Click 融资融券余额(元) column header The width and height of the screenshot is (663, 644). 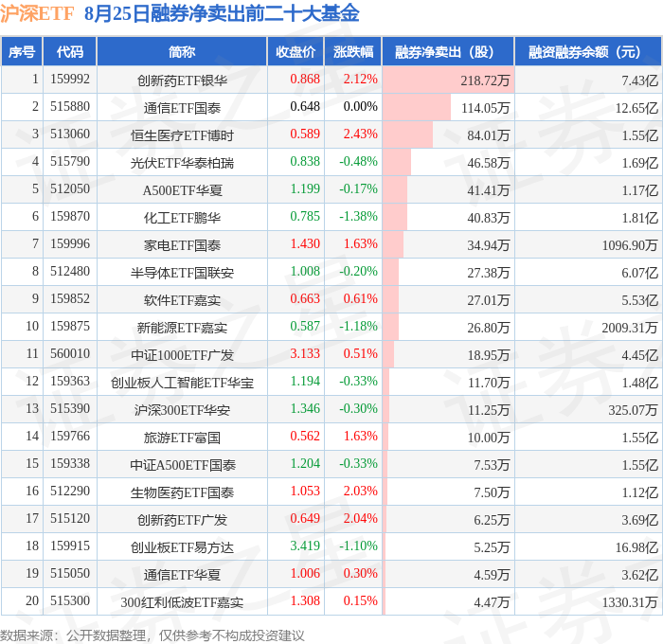588,51
